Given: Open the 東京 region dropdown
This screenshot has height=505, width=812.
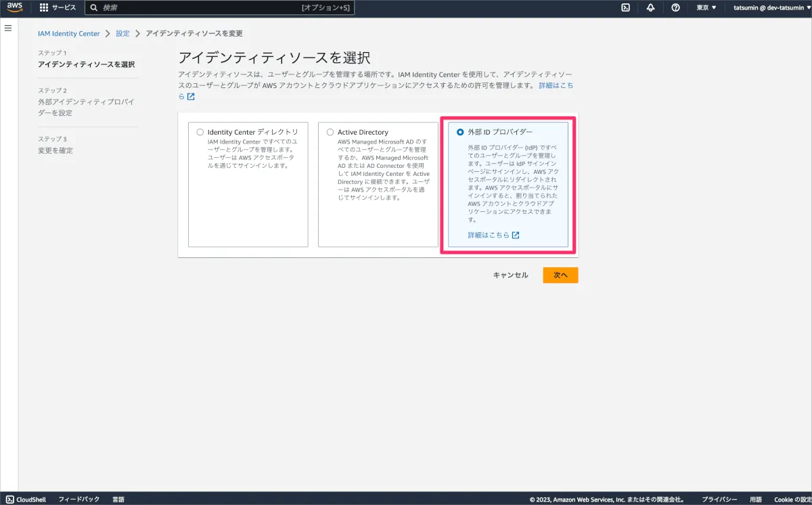Looking at the screenshot, I should tap(706, 7).
